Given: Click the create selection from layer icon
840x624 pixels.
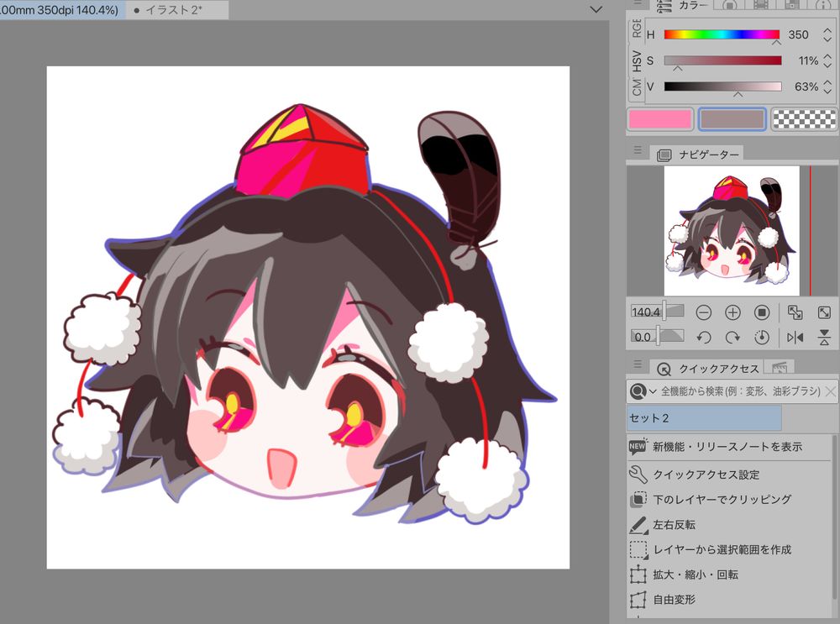Looking at the screenshot, I should tap(638, 549).
